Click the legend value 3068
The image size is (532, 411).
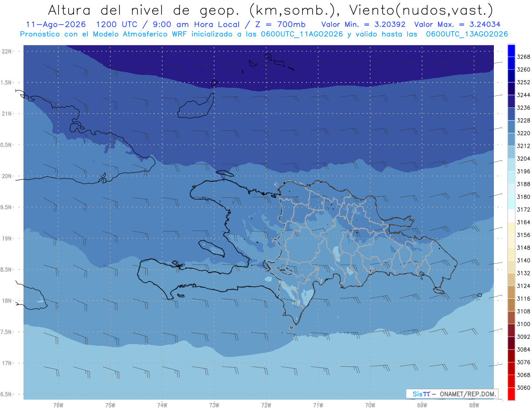(x=524, y=375)
